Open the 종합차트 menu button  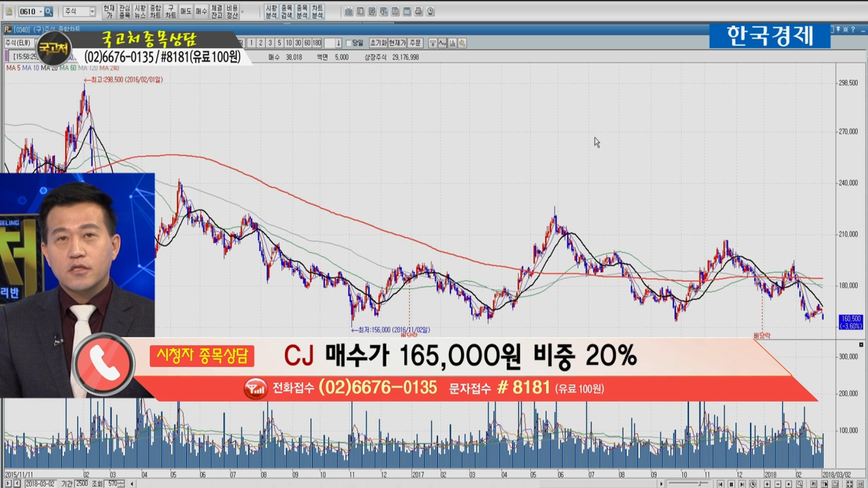point(155,12)
